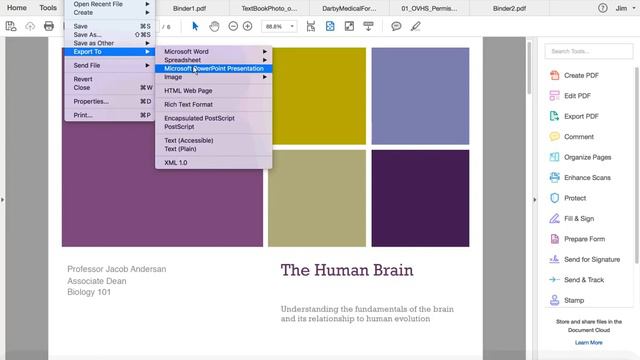Switch to TextBookPhoto tab
Image resolution: width=640 pixels, height=360 pixels.
pyautogui.click(x=269, y=8)
